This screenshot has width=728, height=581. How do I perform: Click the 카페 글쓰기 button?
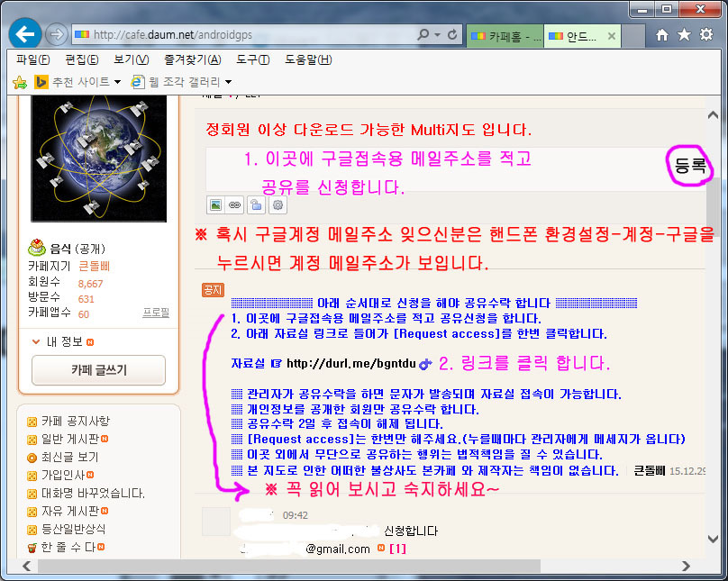(x=98, y=370)
